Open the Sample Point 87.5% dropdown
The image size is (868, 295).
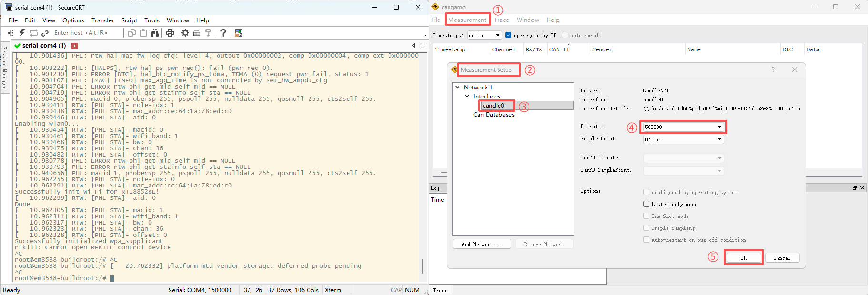point(683,139)
